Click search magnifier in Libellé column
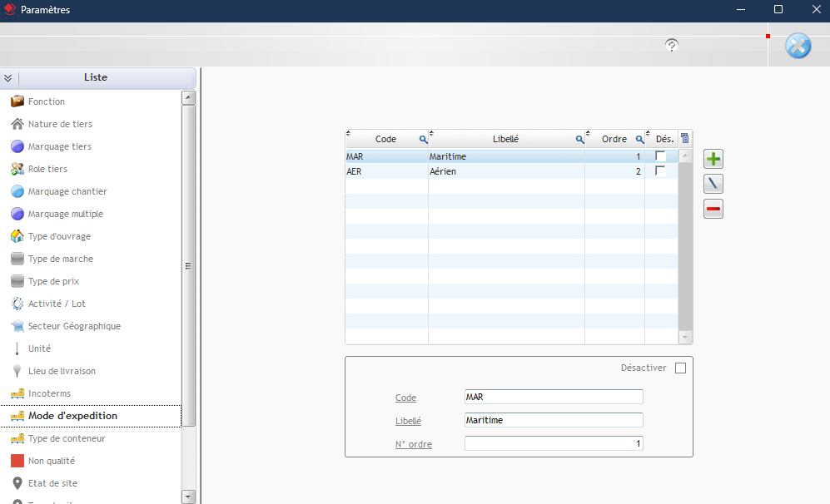 coord(579,140)
